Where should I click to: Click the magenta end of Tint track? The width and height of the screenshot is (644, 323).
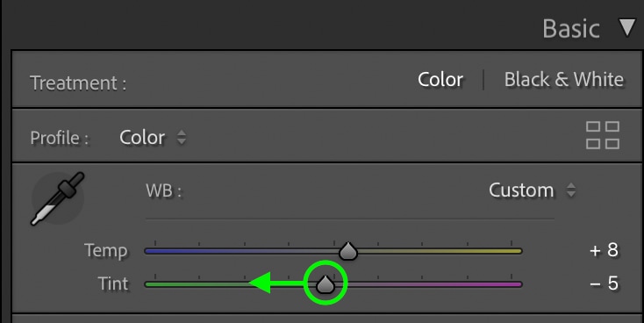(x=513, y=284)
